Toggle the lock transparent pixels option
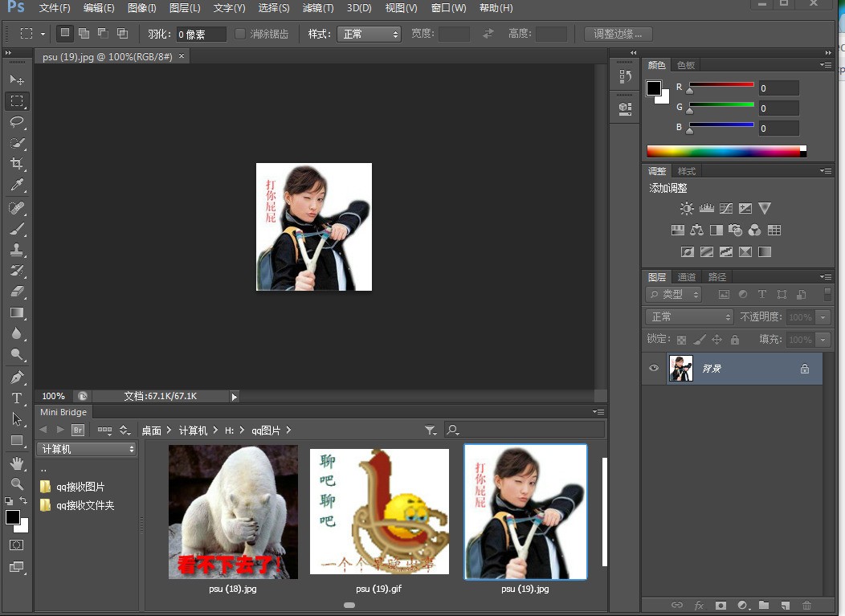The width and height of the screenshot is (845, 616). coord(682,340)
